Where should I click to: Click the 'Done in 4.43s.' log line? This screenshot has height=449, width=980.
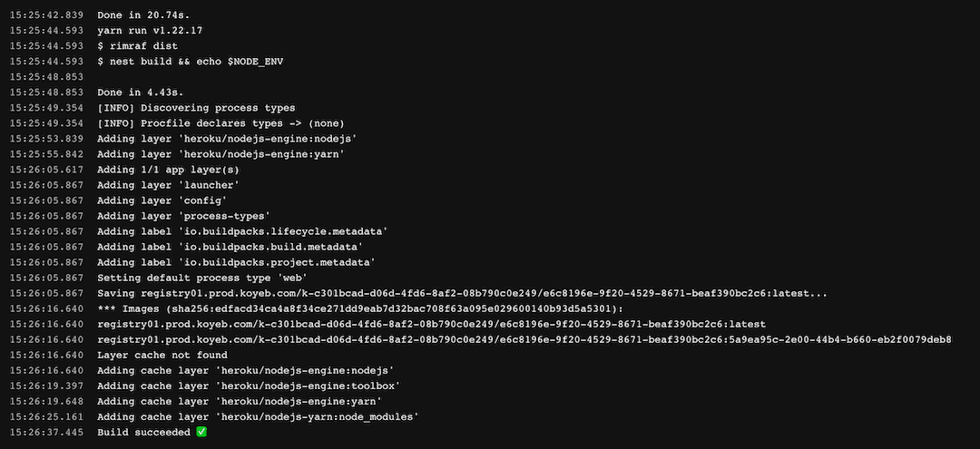pos(141,92)
